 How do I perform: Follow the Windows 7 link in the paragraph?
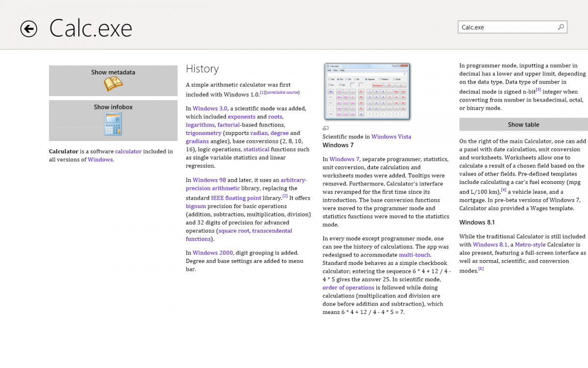pyautogui.click(x=344, y=159)
